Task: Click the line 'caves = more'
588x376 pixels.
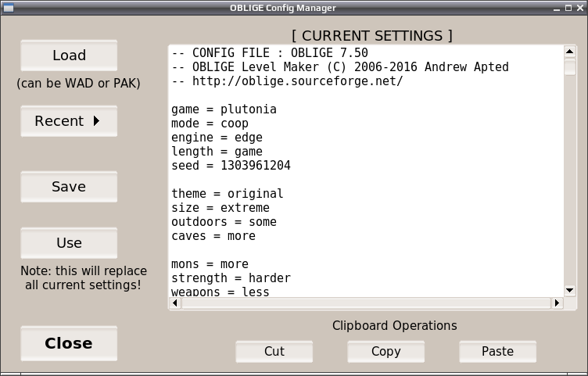Action: click(x=213, y=236)
